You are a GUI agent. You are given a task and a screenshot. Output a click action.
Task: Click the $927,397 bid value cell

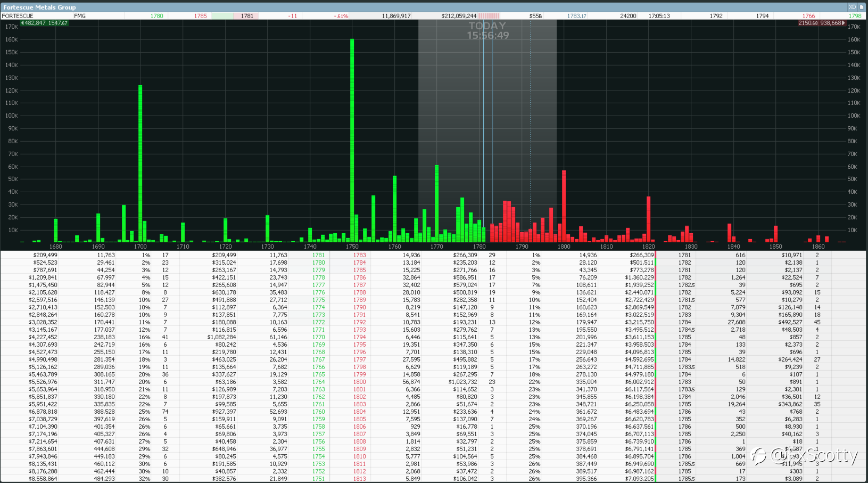tap(224, 412)
